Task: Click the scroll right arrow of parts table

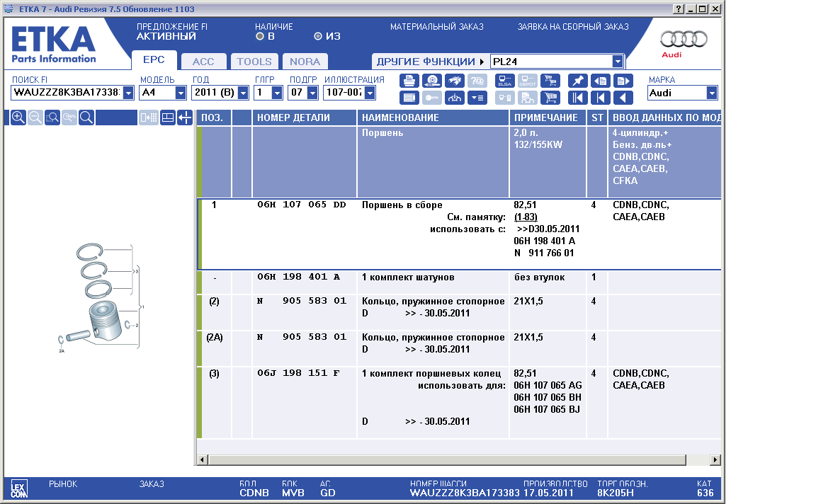Action: [715, 460]
